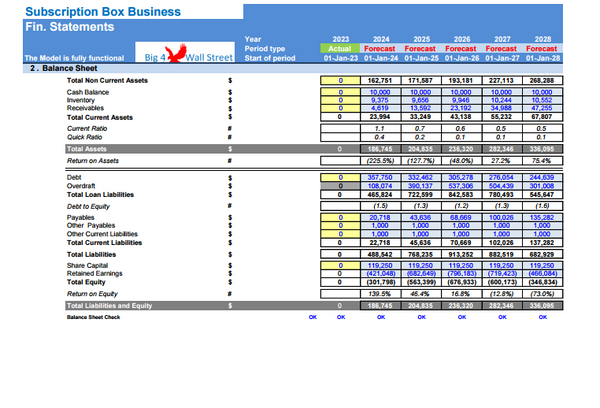Select the green Actual period type cell

tap(339, 49)
